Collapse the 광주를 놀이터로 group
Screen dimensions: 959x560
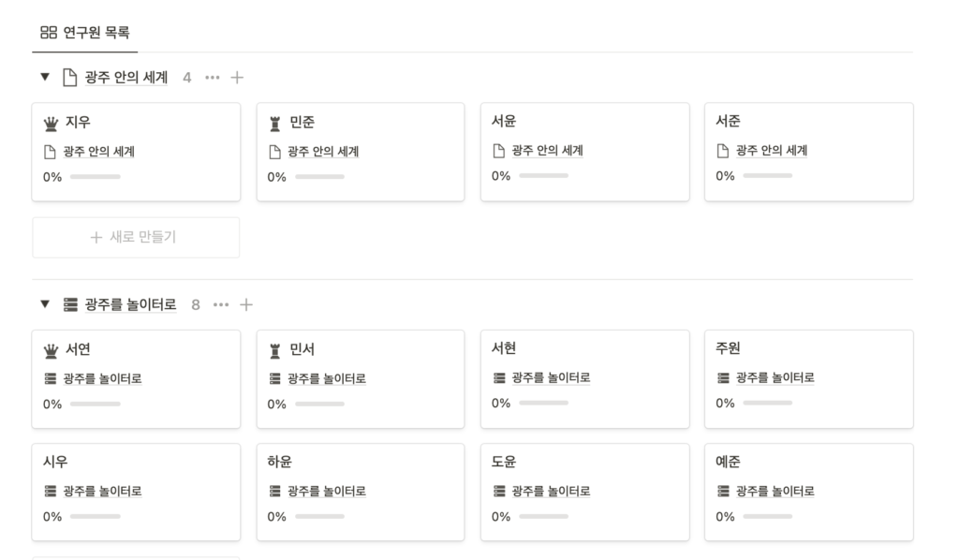click(x=44, y=304)
